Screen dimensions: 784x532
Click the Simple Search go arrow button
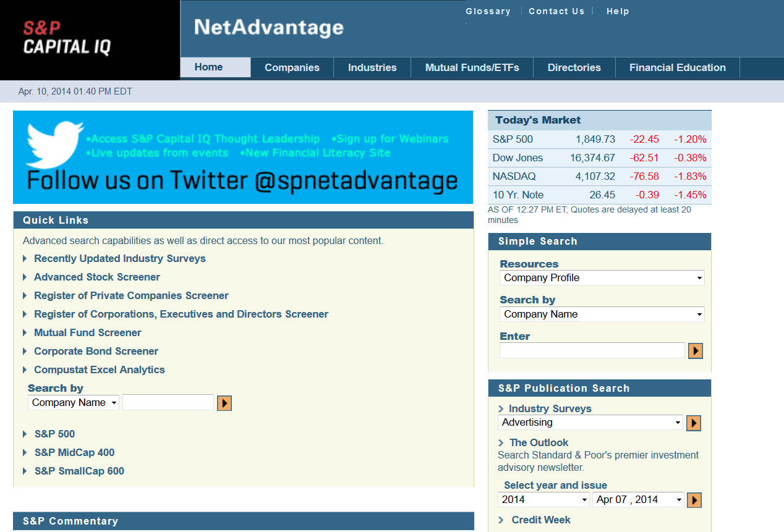[x=696, y=351]
